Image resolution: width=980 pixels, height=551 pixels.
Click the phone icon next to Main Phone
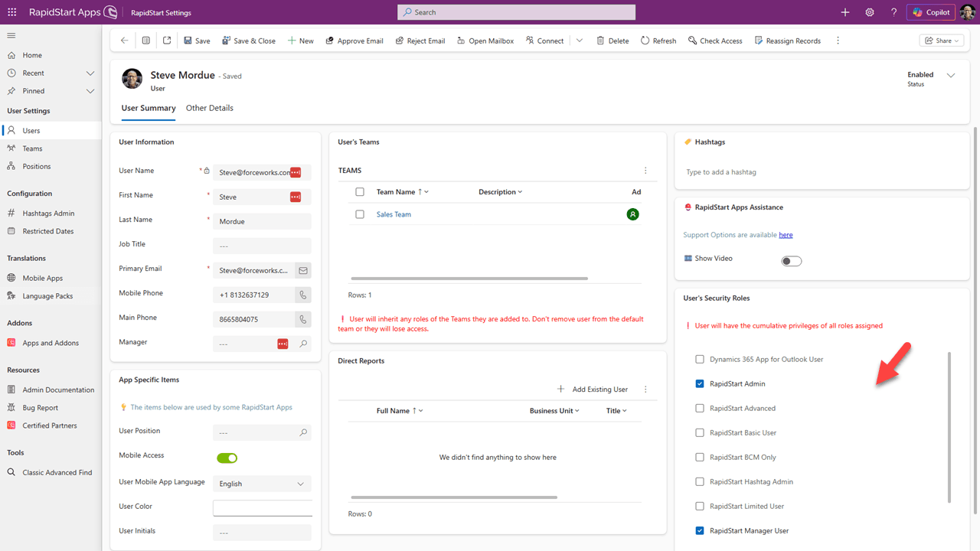[303, 319]
